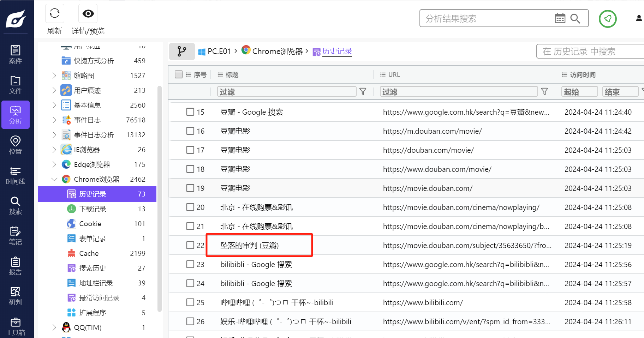Open the Location section in sidebar
Viewport: 644px width, 338px height.
click(x=16, y=145)
